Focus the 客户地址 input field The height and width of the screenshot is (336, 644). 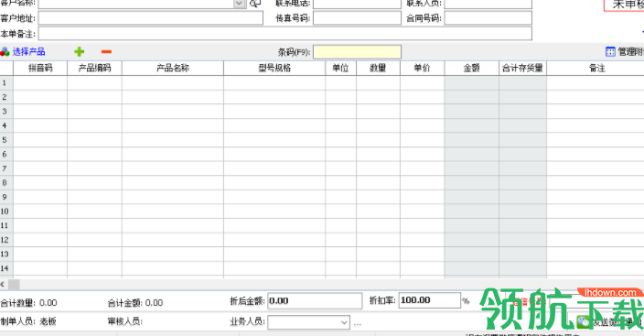(151, 17)
